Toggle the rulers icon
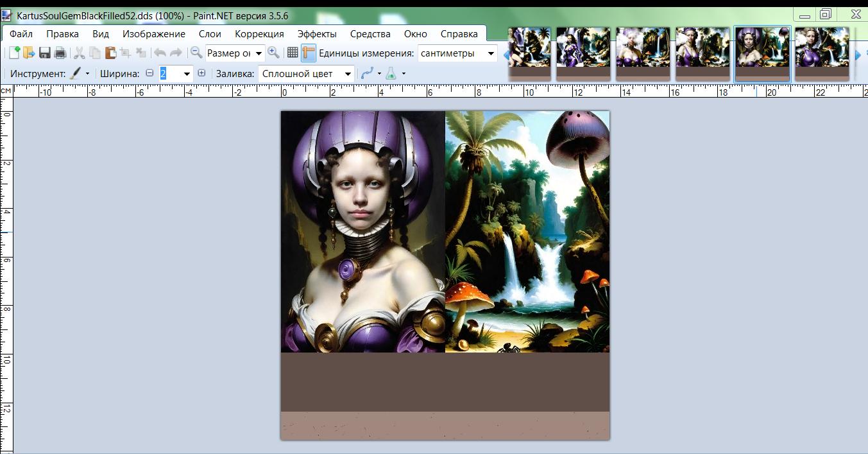The image size is (868, 454). point(308,53)
